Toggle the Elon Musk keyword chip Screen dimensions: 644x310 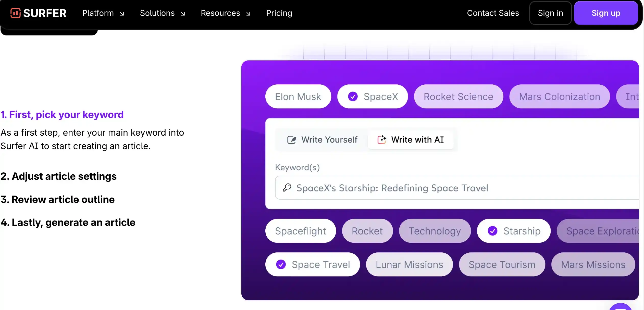[x=298, y=97]
